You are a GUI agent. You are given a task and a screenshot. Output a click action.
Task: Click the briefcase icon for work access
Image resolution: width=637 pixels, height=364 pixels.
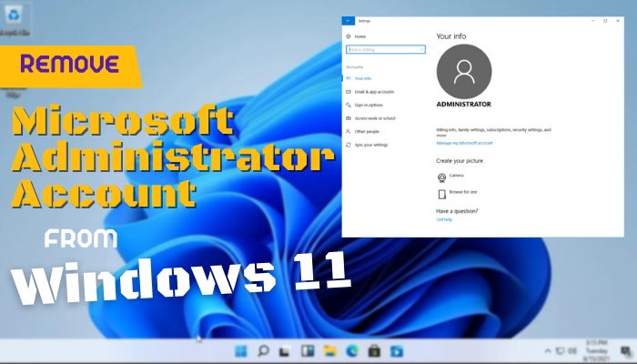click(x=349, y=118)
